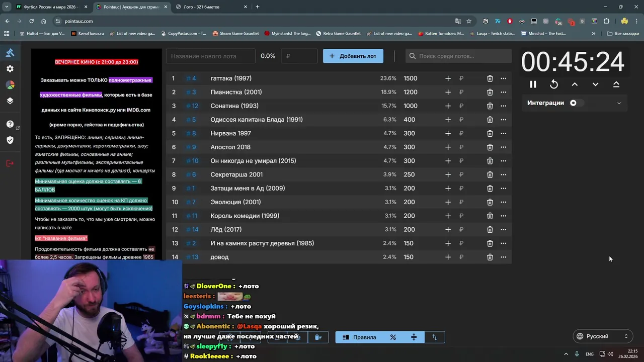
Task: Open the Lasqa - Twitch statistics bookmark
Action: point(492,34)
